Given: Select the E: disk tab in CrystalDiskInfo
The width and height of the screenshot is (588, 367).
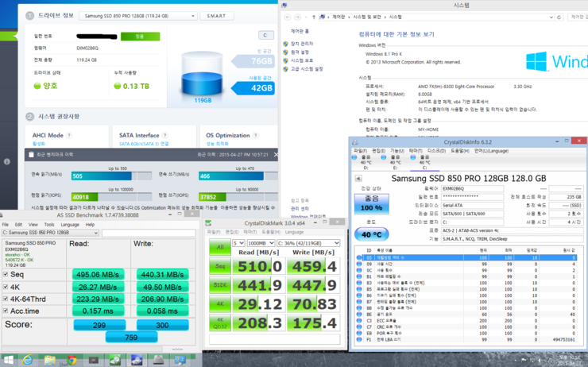Looking at the screenshot, I should pos(393,162).
